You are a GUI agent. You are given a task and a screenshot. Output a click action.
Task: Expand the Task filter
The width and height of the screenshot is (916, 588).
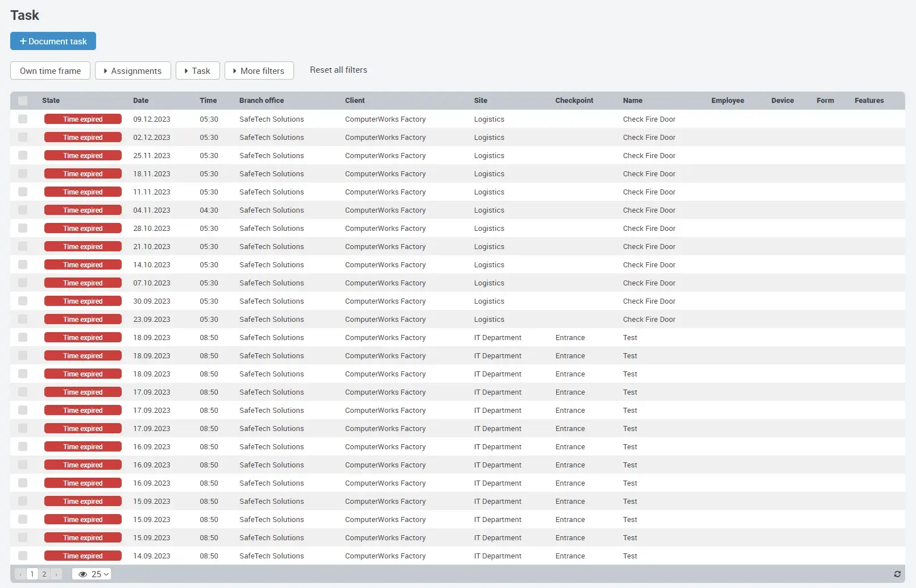pos(197,71)
